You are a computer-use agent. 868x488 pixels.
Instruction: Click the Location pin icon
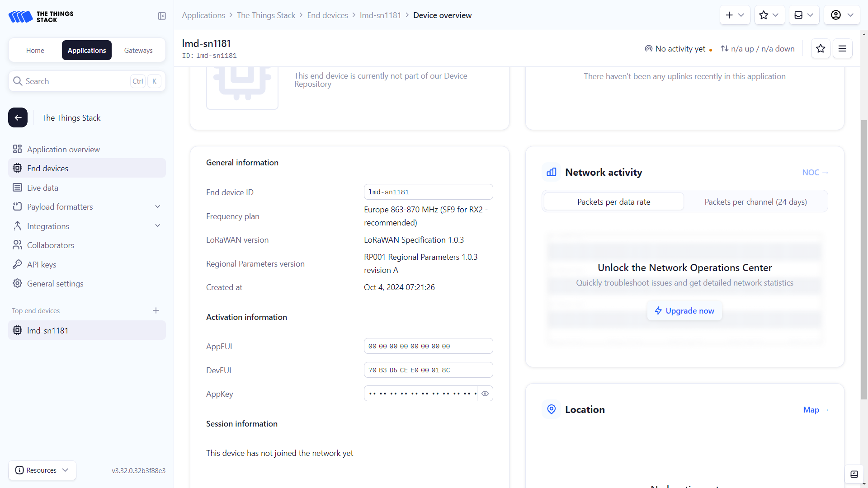(552, 410)
